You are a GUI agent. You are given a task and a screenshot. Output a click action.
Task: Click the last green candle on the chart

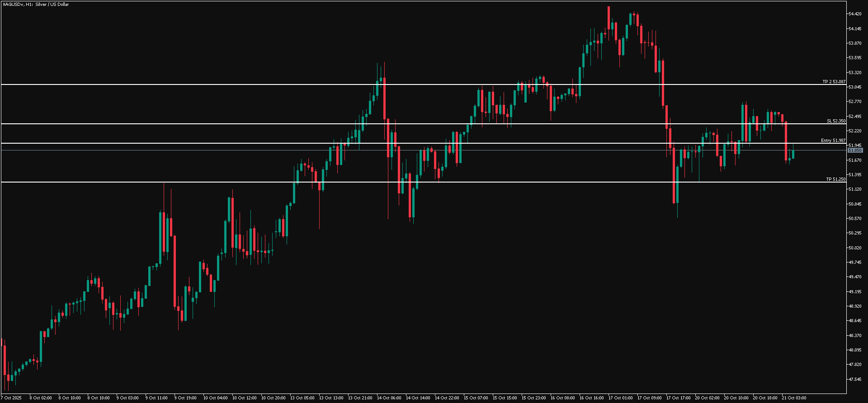pos(793,155)
